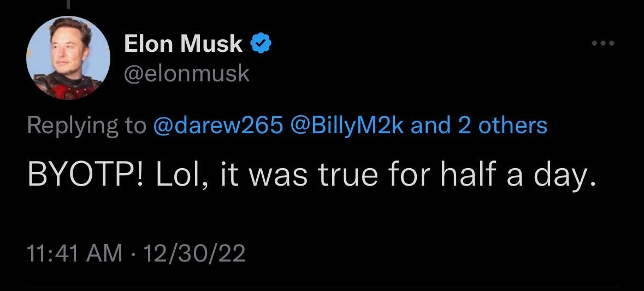Screen dimensions: 644x291
Task: Open Elon Musk's profile avatar
Action: coord(69,58)
